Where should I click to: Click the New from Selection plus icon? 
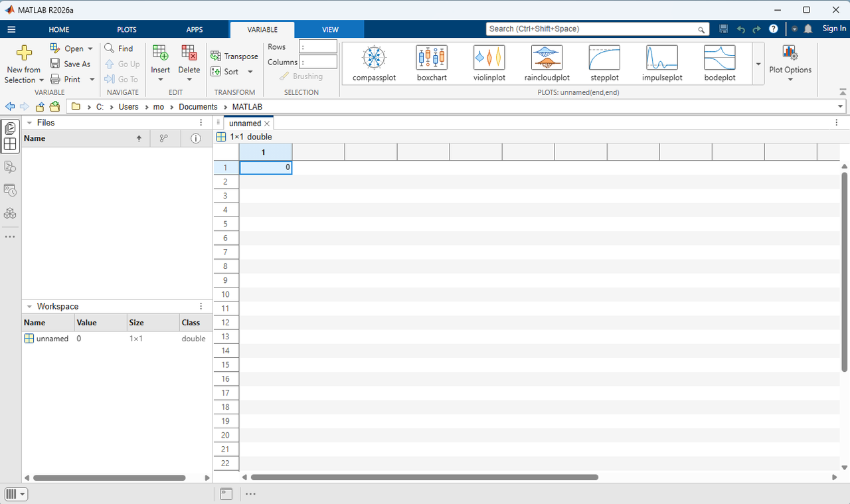point(24,53)
